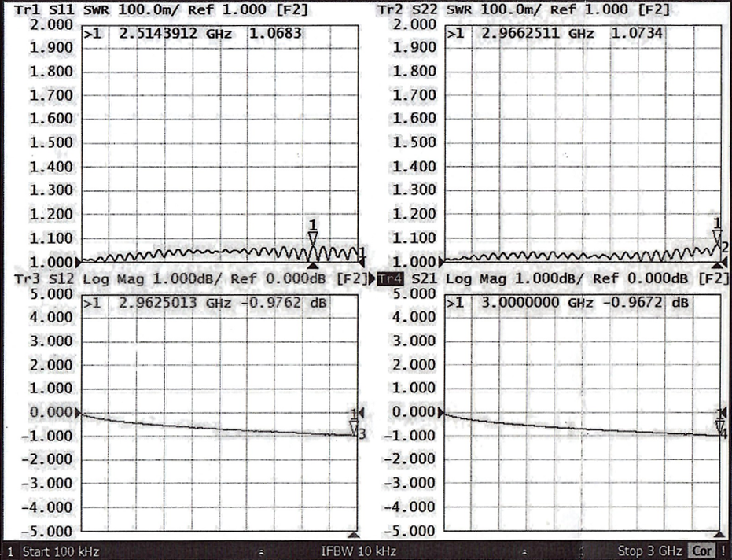Select marker on the S12 trace

pos(355,427)
